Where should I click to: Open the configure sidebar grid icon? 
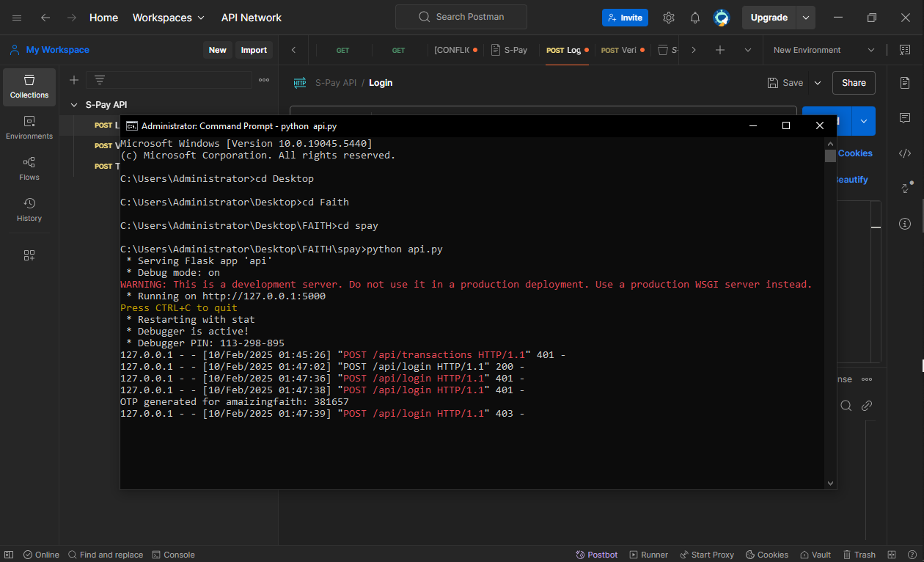29,255
